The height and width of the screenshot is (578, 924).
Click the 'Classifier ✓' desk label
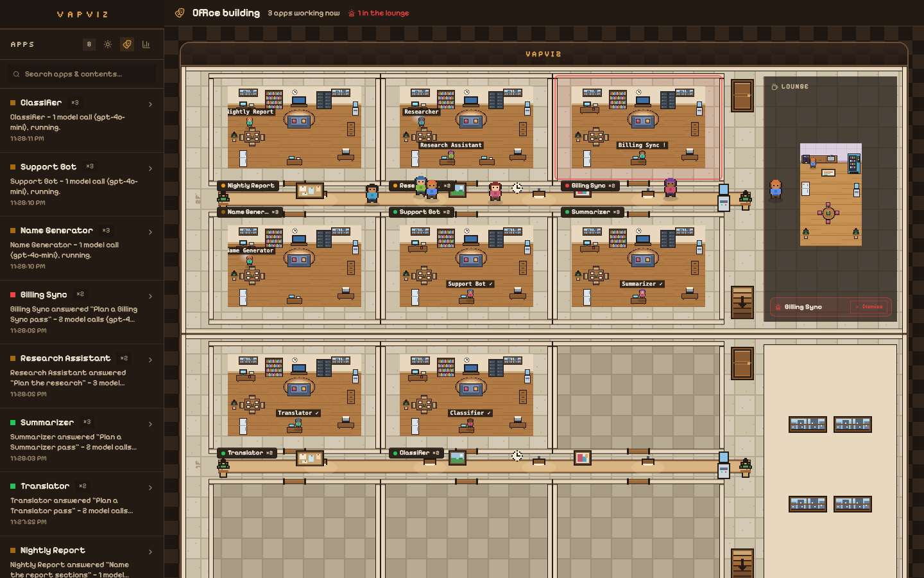[470, 413]
